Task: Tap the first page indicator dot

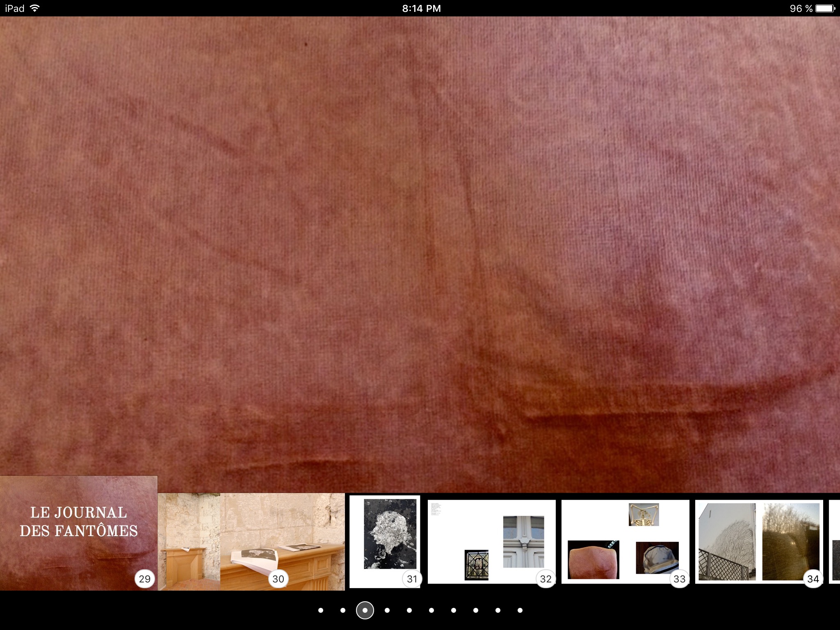Action: click(x=321, y=610)
